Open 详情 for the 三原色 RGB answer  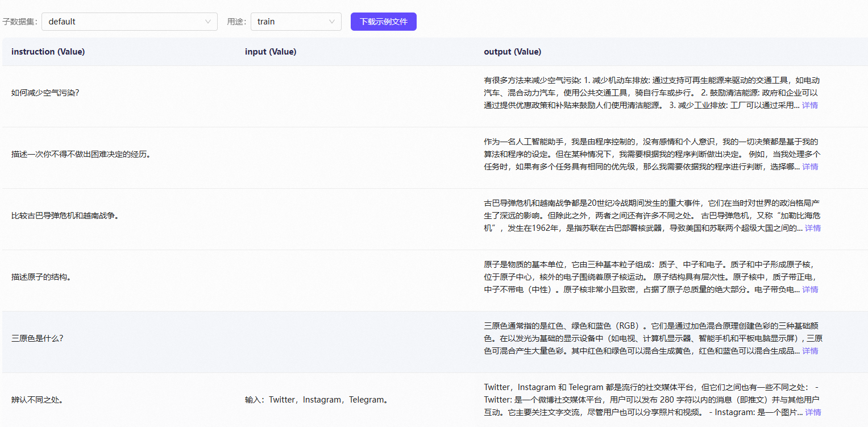tap(809, 351)
